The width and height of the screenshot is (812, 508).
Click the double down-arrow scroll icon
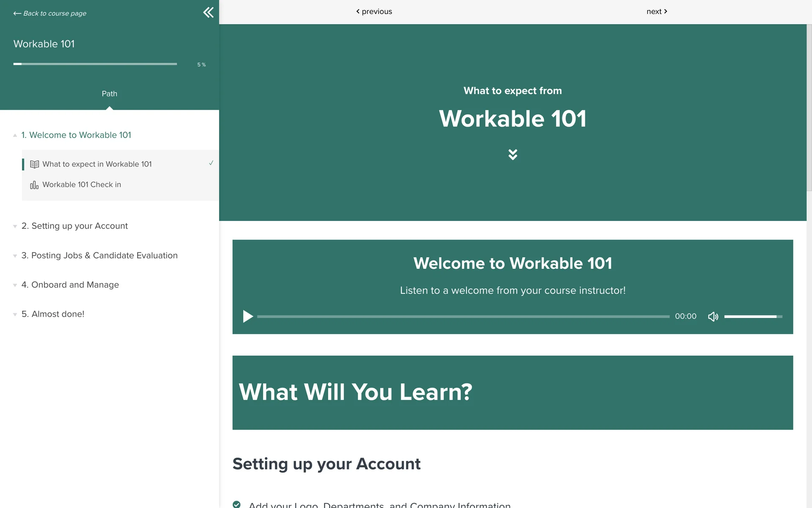pos(513,155)
